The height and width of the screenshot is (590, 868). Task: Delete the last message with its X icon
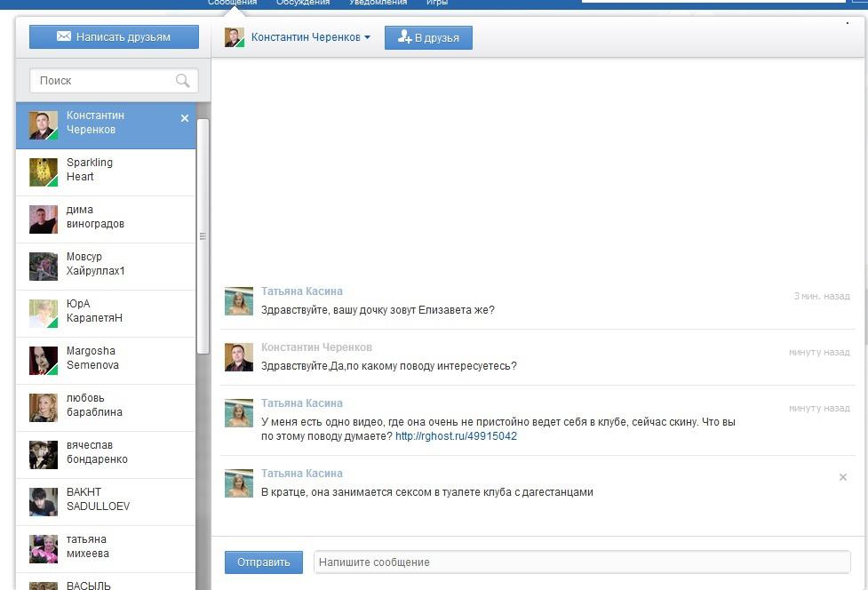842,477
